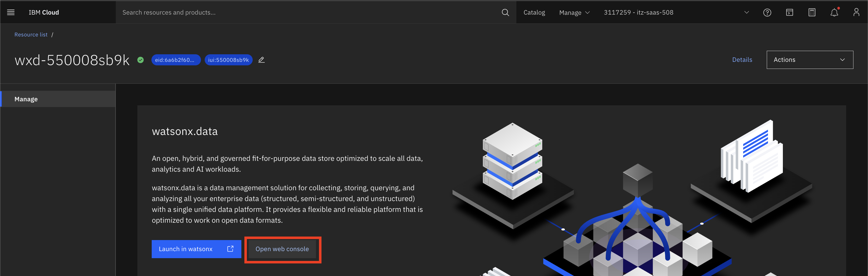Launch the IBM Cloud Shell icon

pyautogui.click(x=789, y=13)
